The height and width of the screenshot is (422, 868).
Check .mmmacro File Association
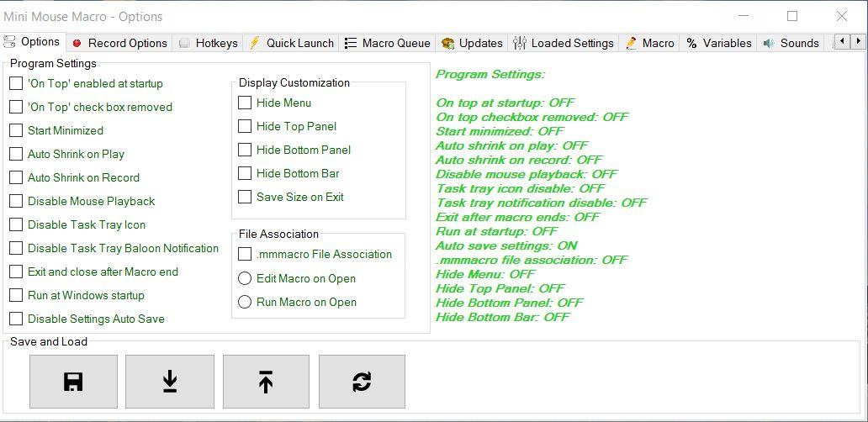pyautogui.click(x=245, y=254)
